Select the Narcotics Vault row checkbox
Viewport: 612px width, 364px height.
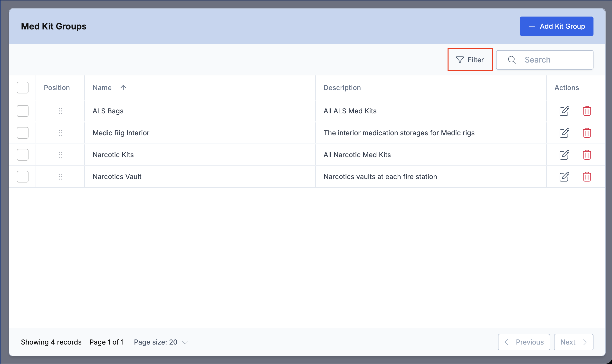[23, 177]
